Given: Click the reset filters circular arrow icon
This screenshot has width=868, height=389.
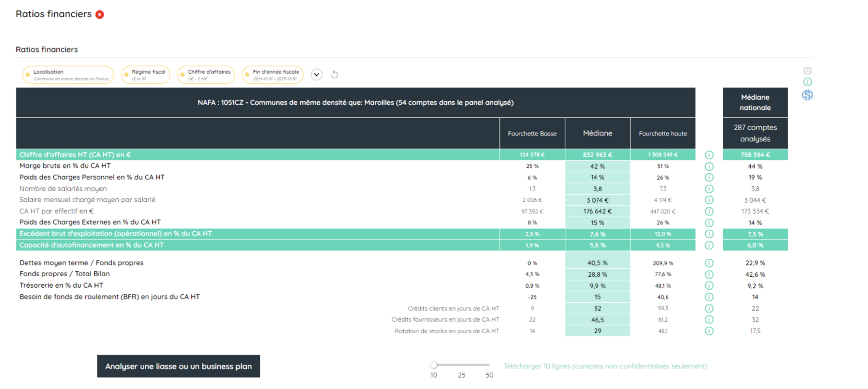Looking at the screenshot, I should (334, 75).
